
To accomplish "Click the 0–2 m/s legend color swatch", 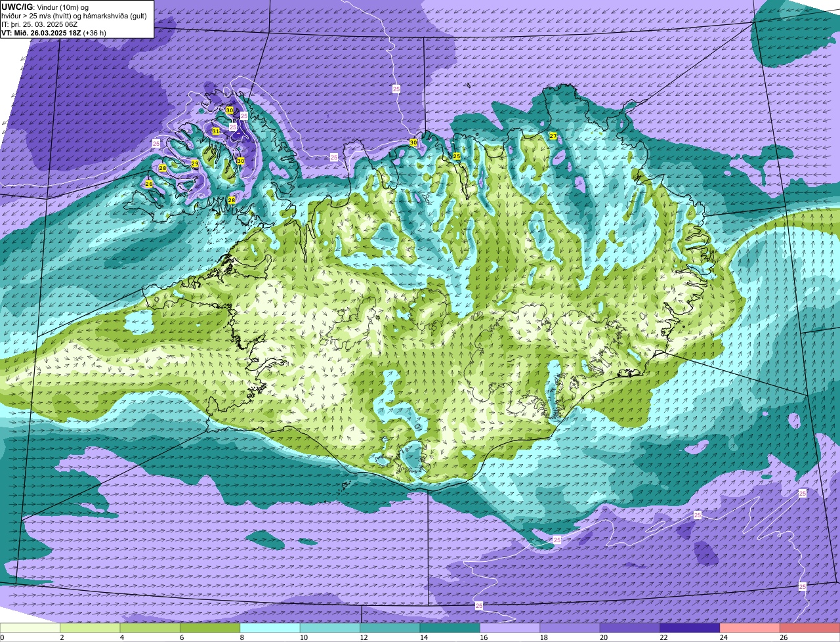I will coord(30,628).
